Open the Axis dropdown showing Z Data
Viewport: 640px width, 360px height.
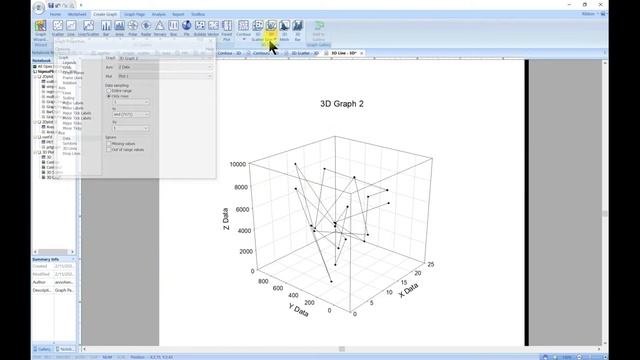(165, 67)
